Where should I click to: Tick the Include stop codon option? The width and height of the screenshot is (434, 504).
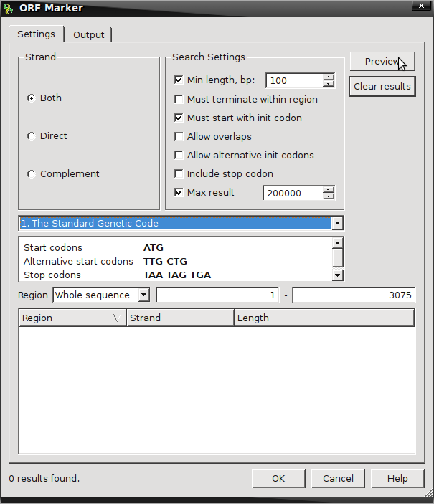(179, 173)
